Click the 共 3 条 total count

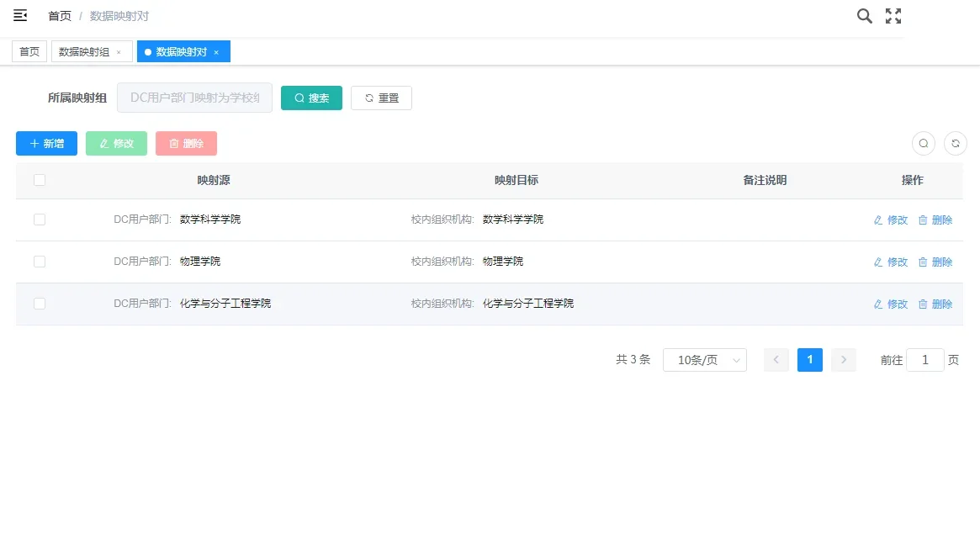click(633, 359)
